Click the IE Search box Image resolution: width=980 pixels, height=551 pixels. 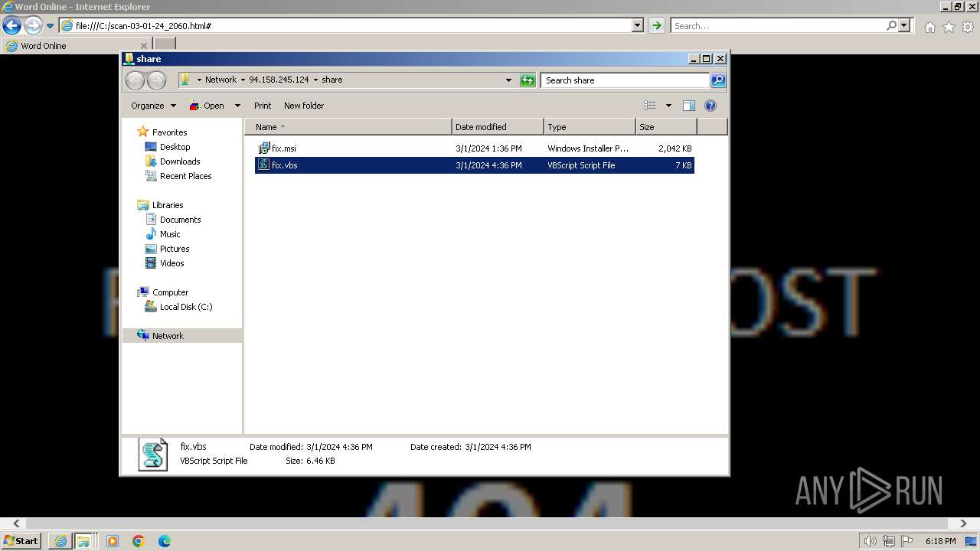pos(778,25)
